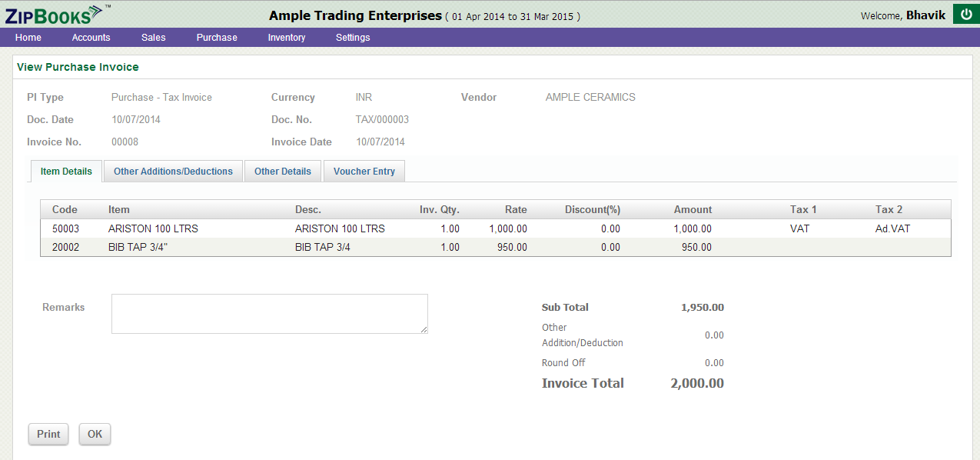
Task: Open the Purchase menu
Action: pos(217,38)
